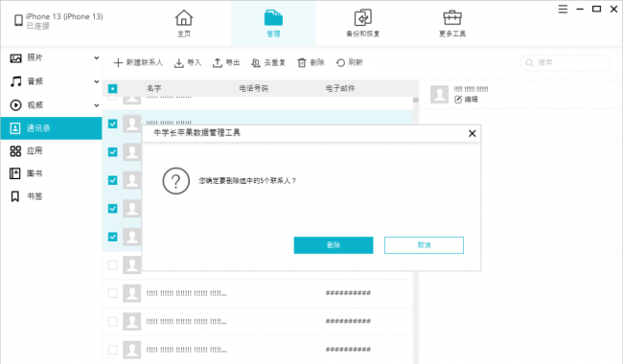The image size is (623, 364).
Task: Click the 导出 export button
Action: pyautogui.click(x=226, y=62)
